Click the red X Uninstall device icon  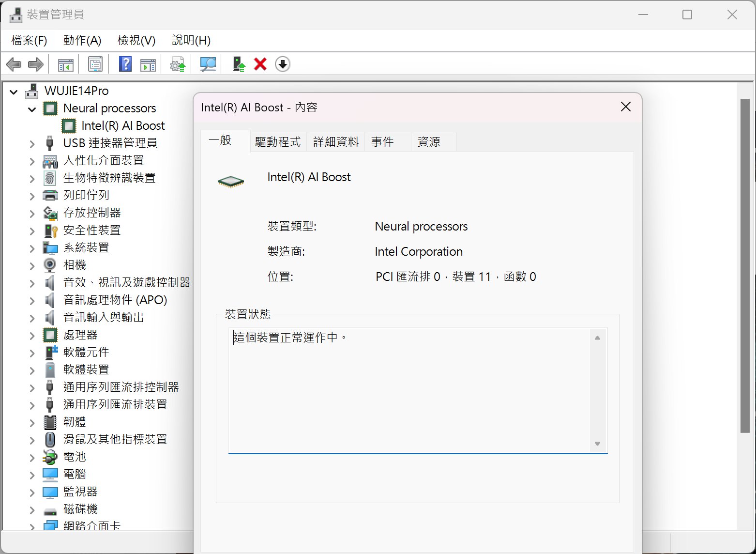(x=260, y=64)
